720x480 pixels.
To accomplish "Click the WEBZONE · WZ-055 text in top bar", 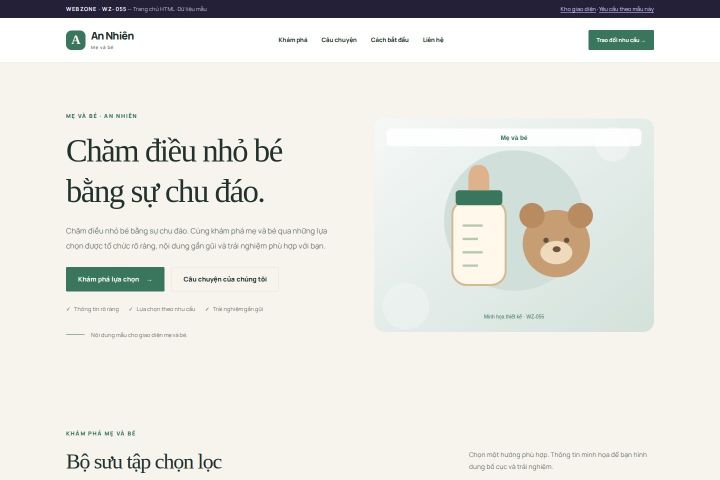I will coord(96,9).
